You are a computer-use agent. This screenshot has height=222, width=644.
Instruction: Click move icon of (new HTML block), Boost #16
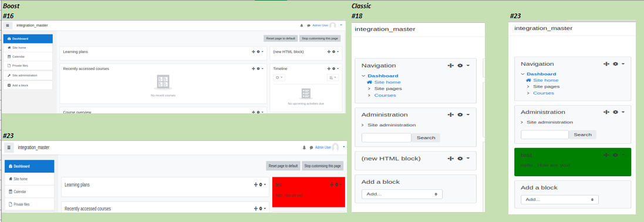click(329, 52)
